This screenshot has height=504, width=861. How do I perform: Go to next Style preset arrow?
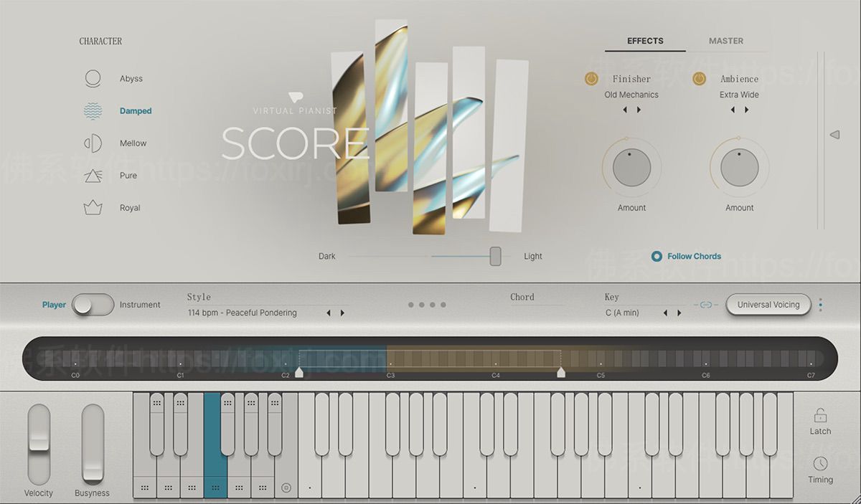(342, 313)
